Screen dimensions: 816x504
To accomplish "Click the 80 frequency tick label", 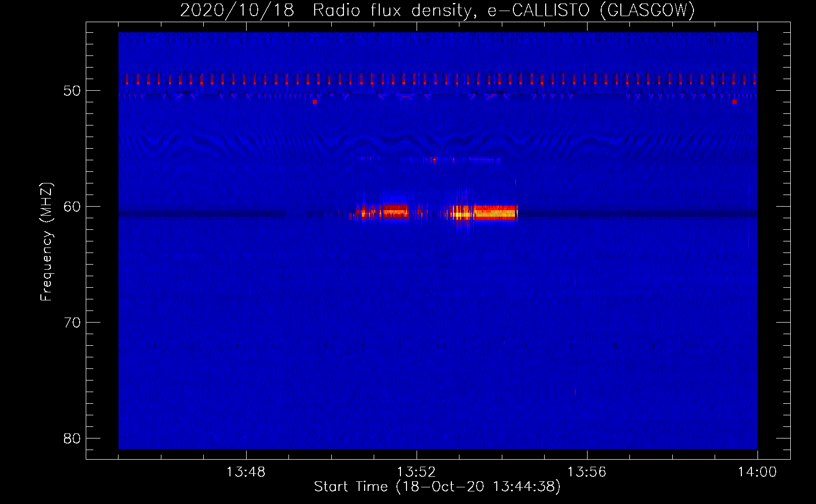I will [72, 438].
